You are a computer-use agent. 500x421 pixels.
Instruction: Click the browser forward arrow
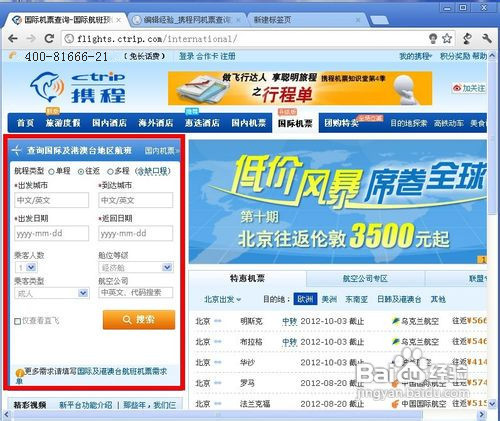pyautogui.click(x=31, y=39)
